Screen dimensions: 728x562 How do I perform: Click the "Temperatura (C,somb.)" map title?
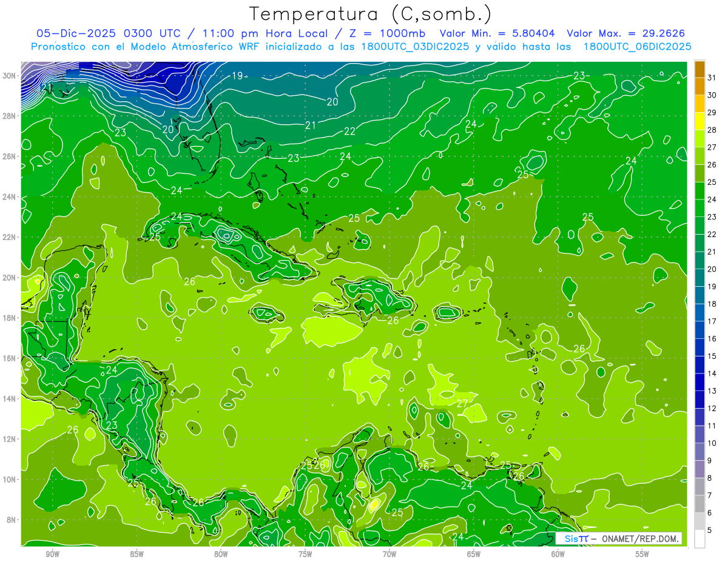click(x=371, y=13)
